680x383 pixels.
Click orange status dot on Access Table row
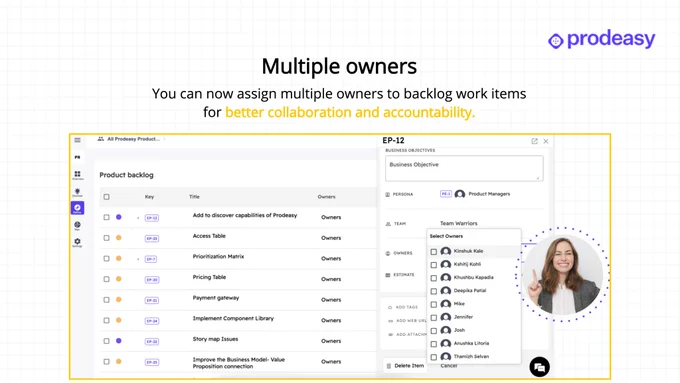coord(118,238)
